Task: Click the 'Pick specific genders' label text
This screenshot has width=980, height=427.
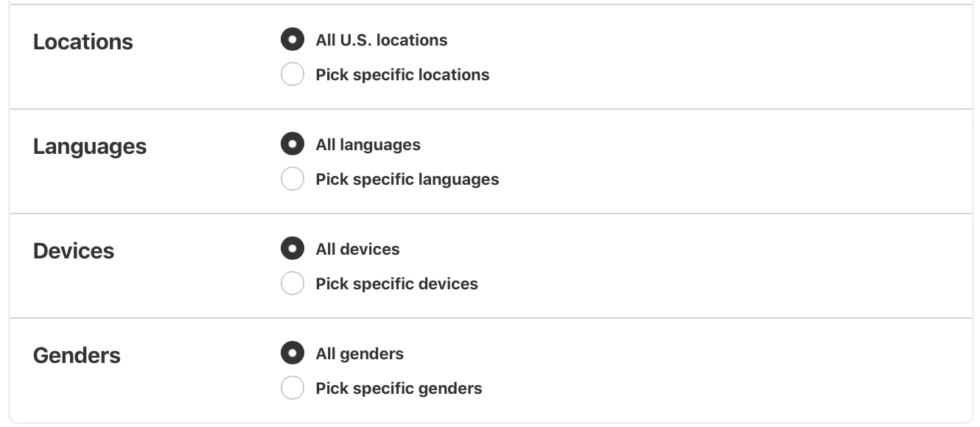Action: tap(399, 388)
